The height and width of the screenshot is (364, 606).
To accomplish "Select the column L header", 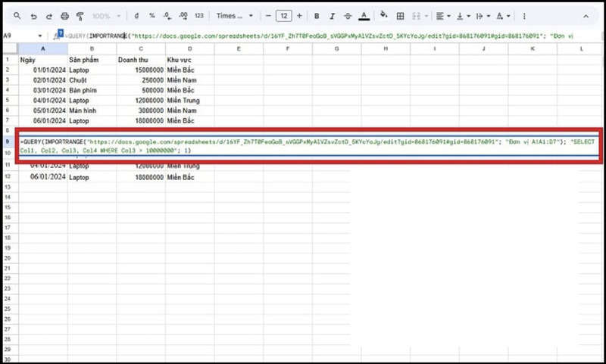I will coord(581,48).
